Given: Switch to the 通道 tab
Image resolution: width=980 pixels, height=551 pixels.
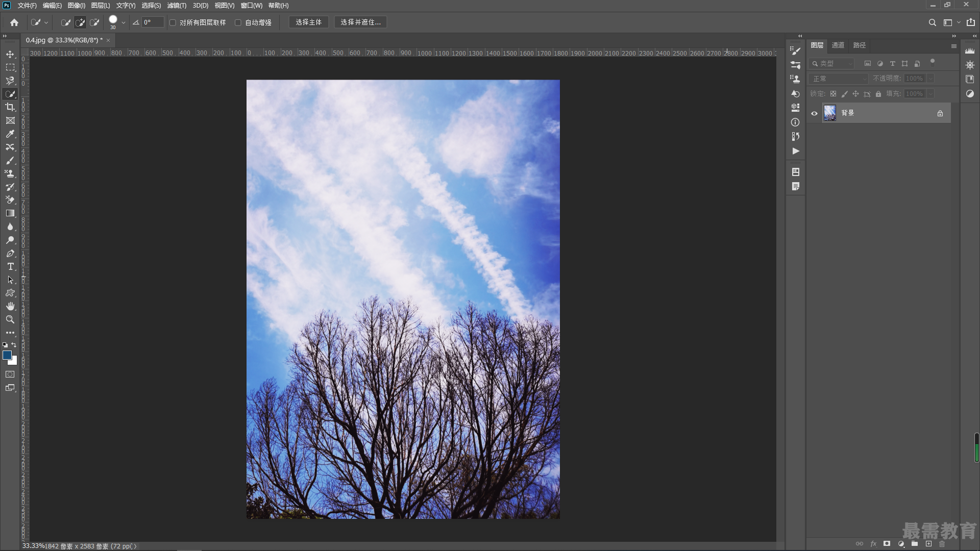Looking at the screenshot, I should [838, 45].
